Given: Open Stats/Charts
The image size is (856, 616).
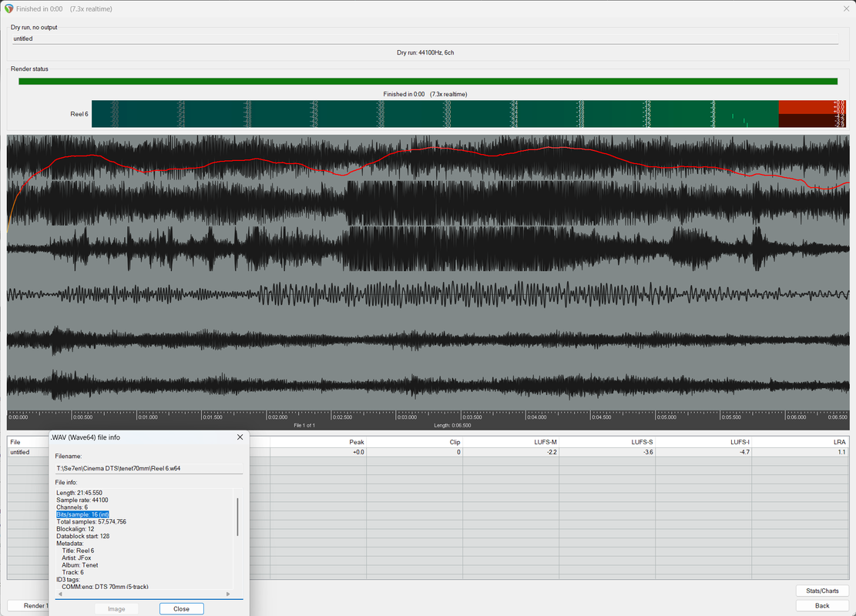Looking at the screenshot, I should pyautogui.click(x=821, y=591).
